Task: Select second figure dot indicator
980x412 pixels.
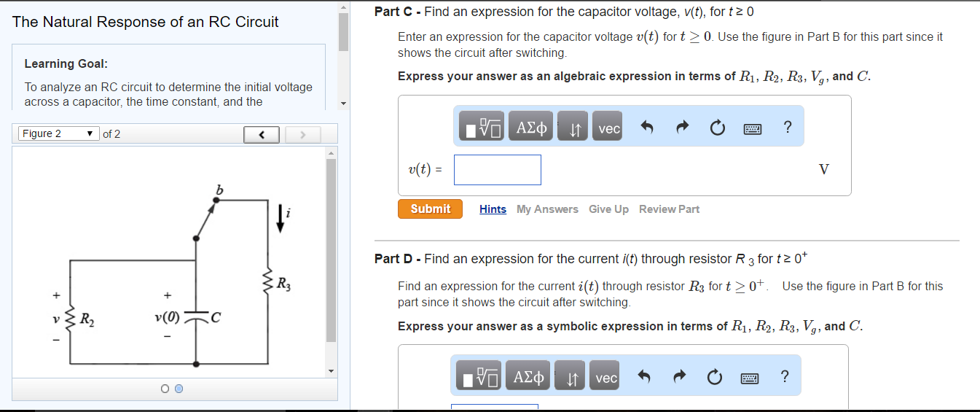Action: click(179, 389)
